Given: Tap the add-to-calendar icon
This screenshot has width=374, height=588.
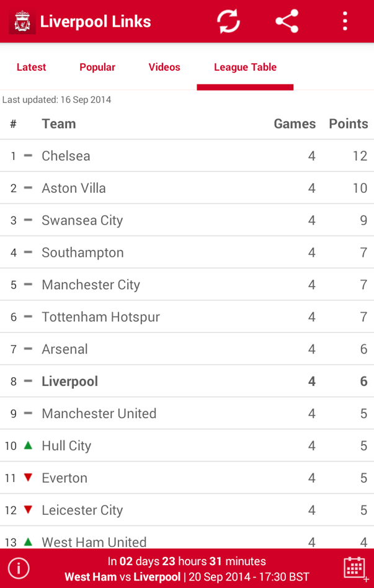Looking at the screenshot, I should pos(355,568).
